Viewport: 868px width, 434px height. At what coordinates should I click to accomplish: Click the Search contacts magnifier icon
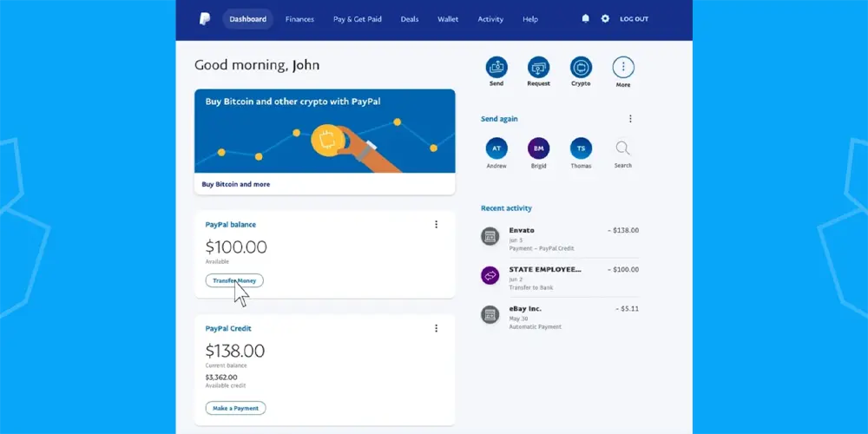point(622,148)
